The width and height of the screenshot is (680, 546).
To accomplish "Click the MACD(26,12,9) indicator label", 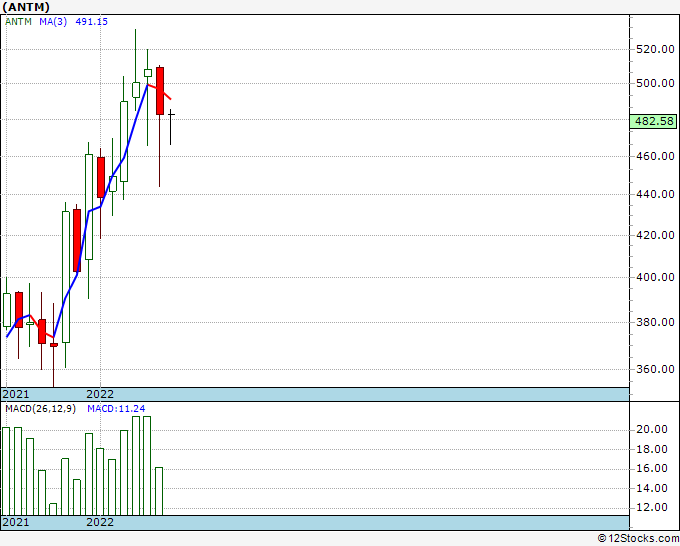I will [40, 409].
